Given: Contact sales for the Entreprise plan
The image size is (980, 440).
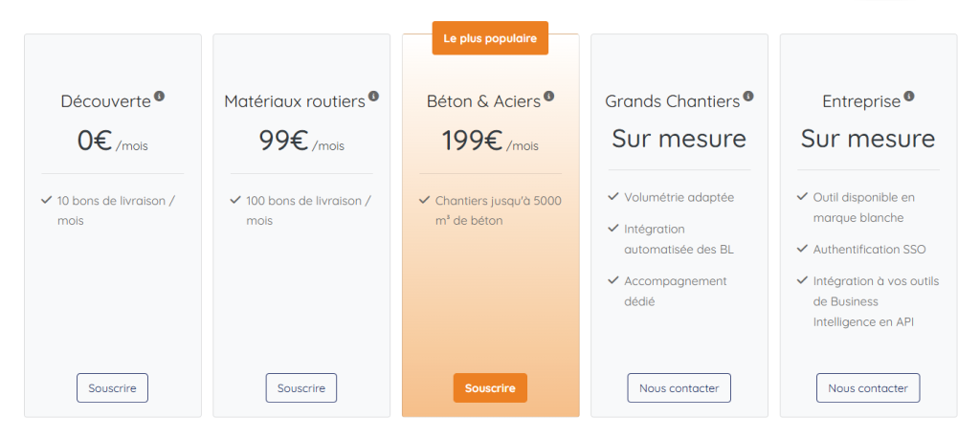Looking at the screenshot, I should point(868,388).
